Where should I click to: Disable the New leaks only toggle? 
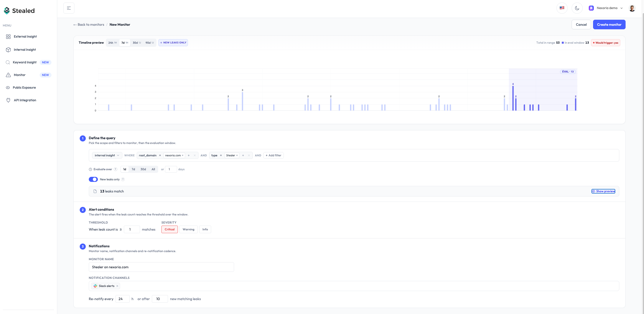coord(93,179)
